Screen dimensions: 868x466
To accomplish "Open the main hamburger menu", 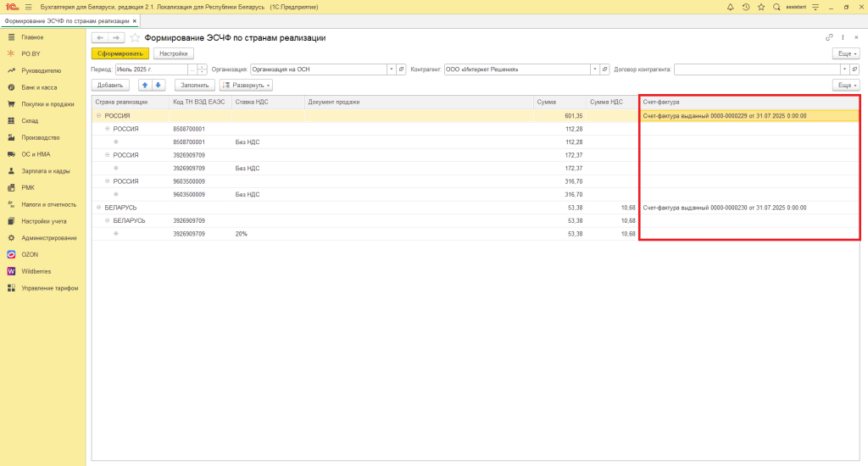I will click(28, 7).
